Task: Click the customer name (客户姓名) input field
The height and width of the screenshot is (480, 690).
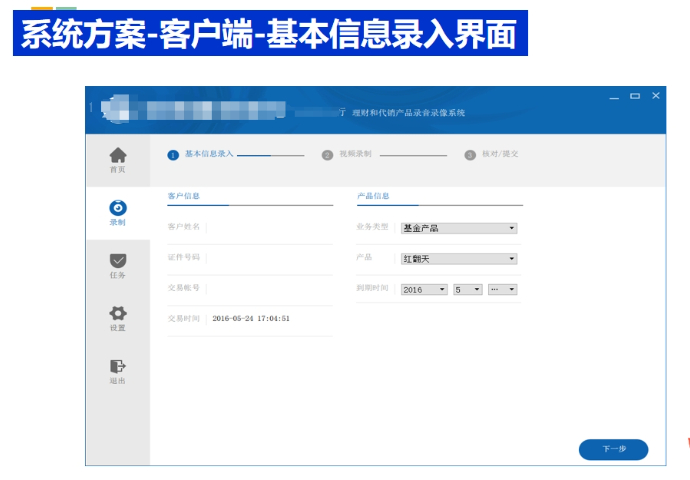Action: [x=268, y=227]
